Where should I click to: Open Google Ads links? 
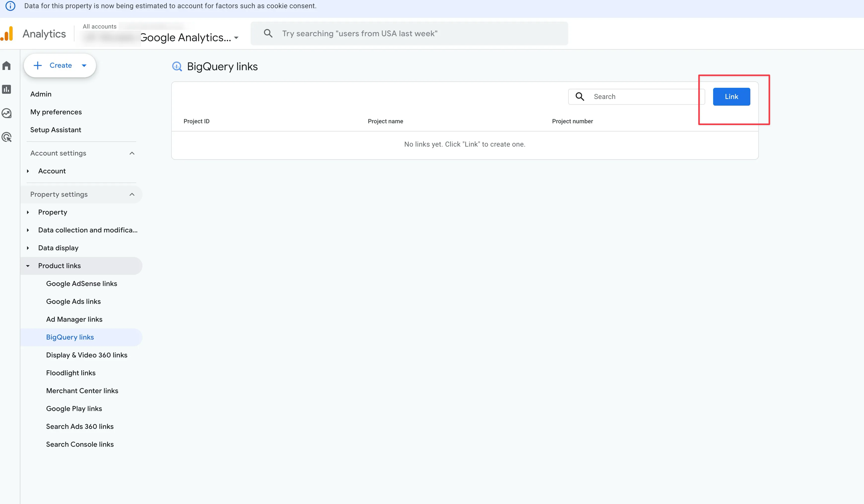pyautogui.click(x=73, y=302)
